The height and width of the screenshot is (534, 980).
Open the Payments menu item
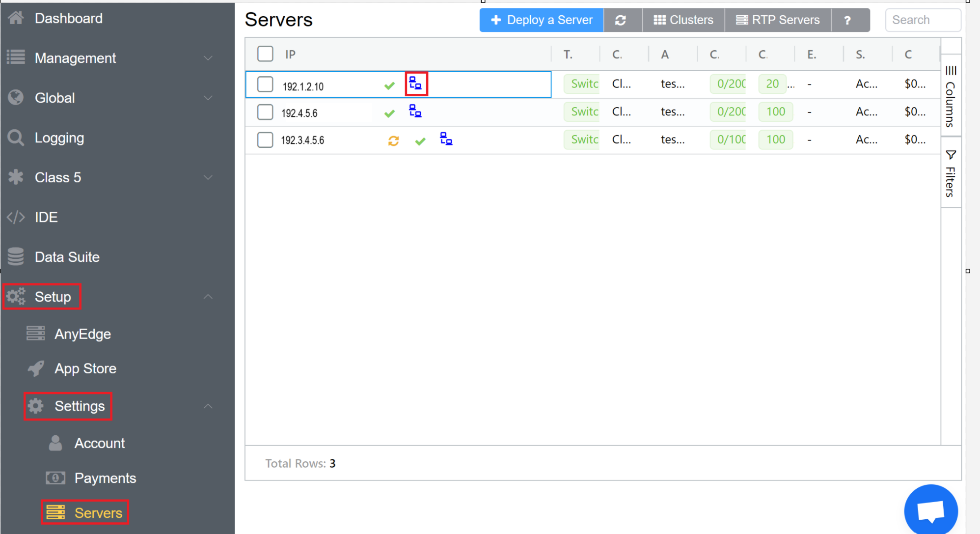(105, 478)
